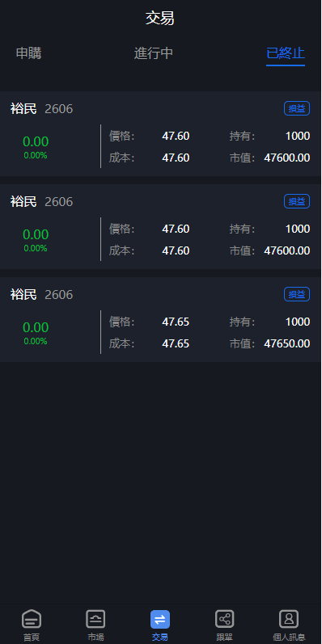322x644 pixels.
Task: Open second 裕民 2606 record title
Action: (x=41, y=202)
